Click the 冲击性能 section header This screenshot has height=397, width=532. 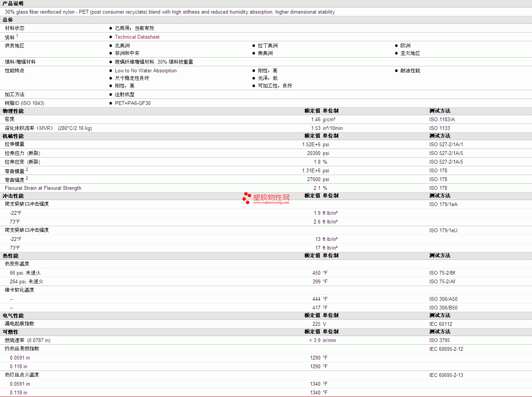pyautogui.click(x=13, y=196)
